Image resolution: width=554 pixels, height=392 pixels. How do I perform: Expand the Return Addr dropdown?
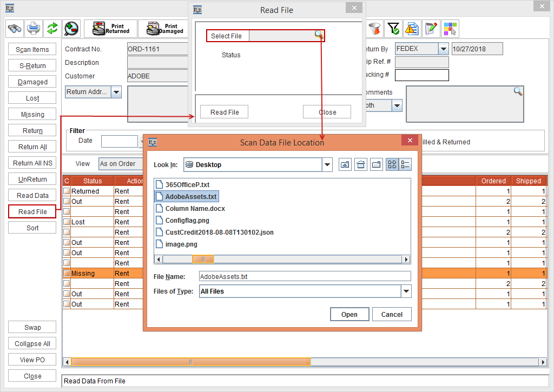click(x=116, y=92)
